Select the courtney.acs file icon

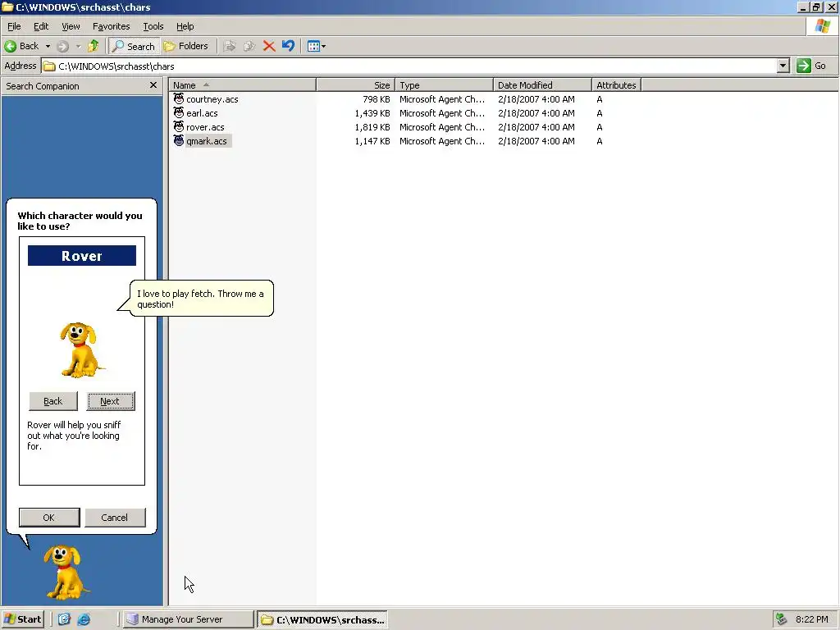(x=179, y=98)
